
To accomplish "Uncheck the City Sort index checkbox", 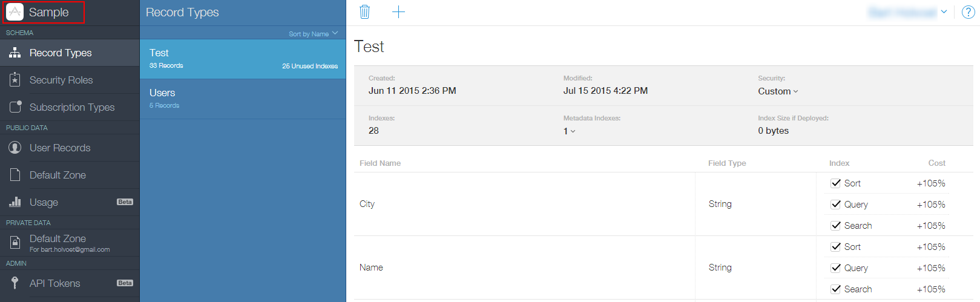I will point(836,183).
